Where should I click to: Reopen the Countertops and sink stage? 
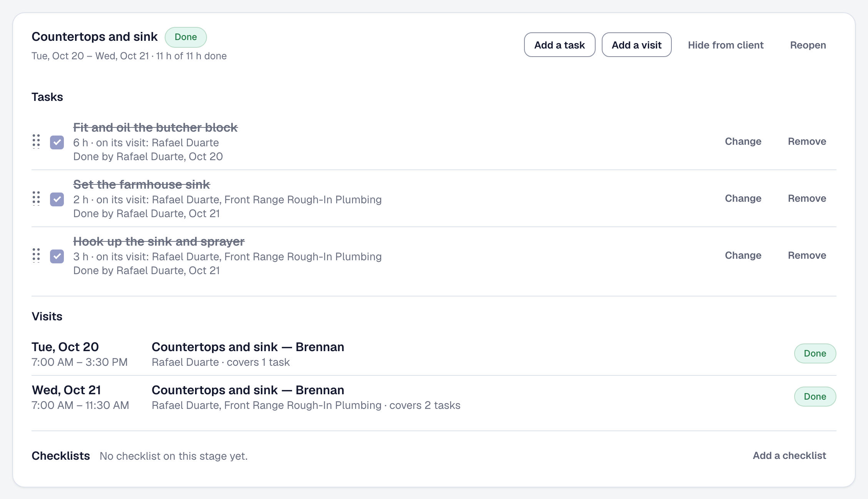click(x=808, y=45)
